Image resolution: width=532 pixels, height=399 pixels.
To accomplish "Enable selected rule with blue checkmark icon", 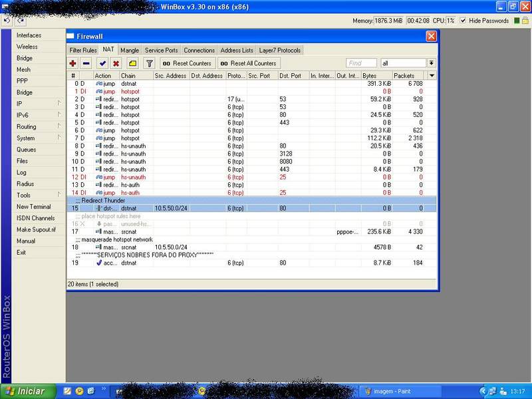I will pos(102,63).
